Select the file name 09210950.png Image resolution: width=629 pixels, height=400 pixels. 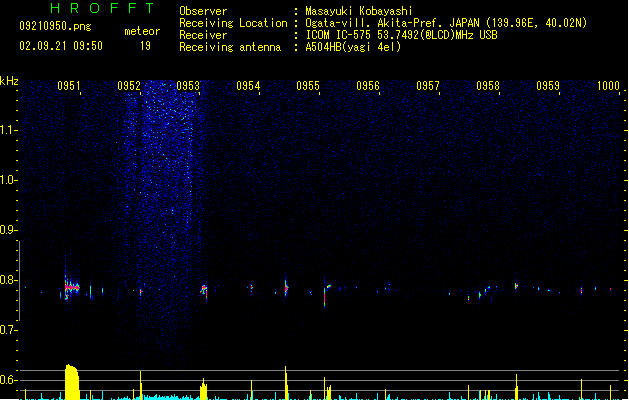coord(55,26)
